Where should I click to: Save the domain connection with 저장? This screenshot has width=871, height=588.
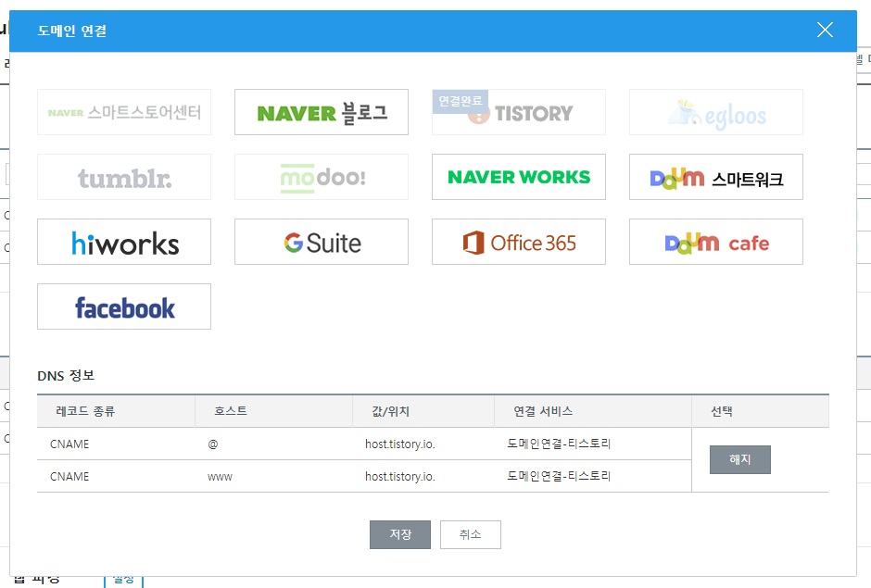[x=400, y=534]
